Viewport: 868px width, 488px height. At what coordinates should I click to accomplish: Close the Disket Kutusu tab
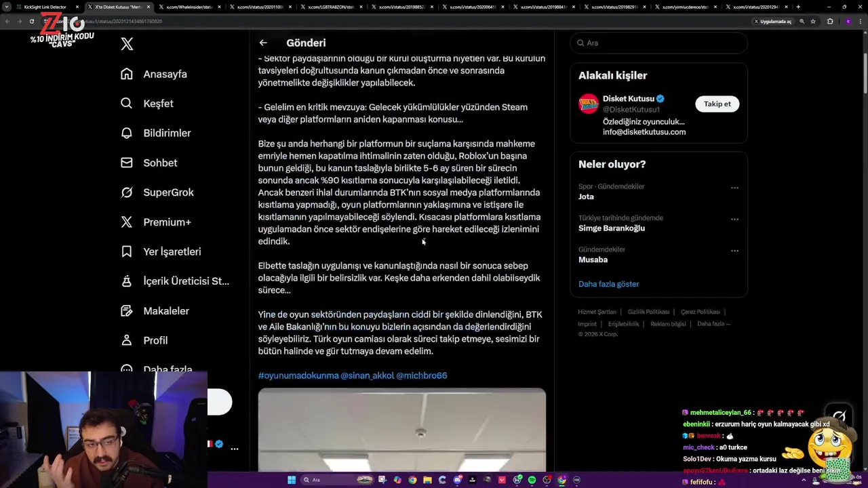pyautogui.click(x=149, y=7)
